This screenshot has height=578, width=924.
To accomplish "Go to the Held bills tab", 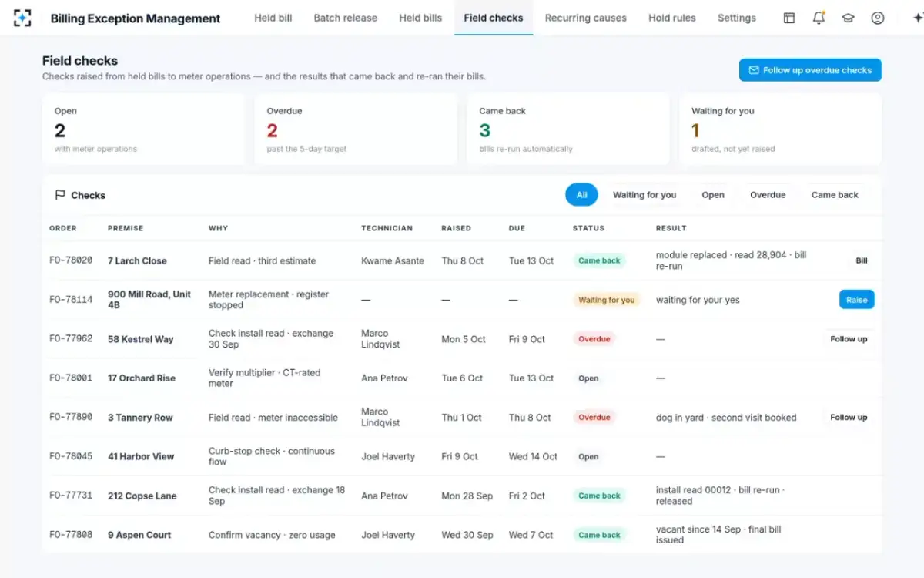I will click(420, 18).
